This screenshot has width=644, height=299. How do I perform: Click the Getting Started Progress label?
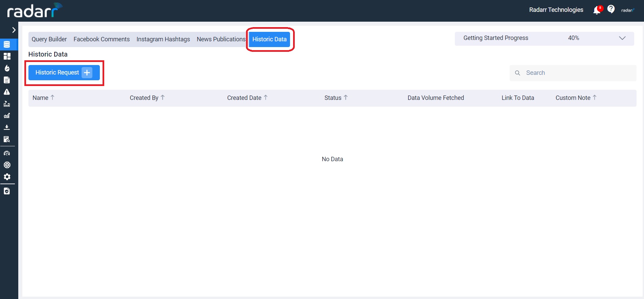pos(496,38)
